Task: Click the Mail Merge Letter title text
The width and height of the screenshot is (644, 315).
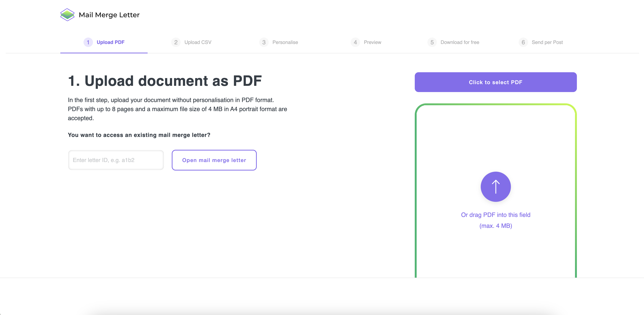Action: 109,15
